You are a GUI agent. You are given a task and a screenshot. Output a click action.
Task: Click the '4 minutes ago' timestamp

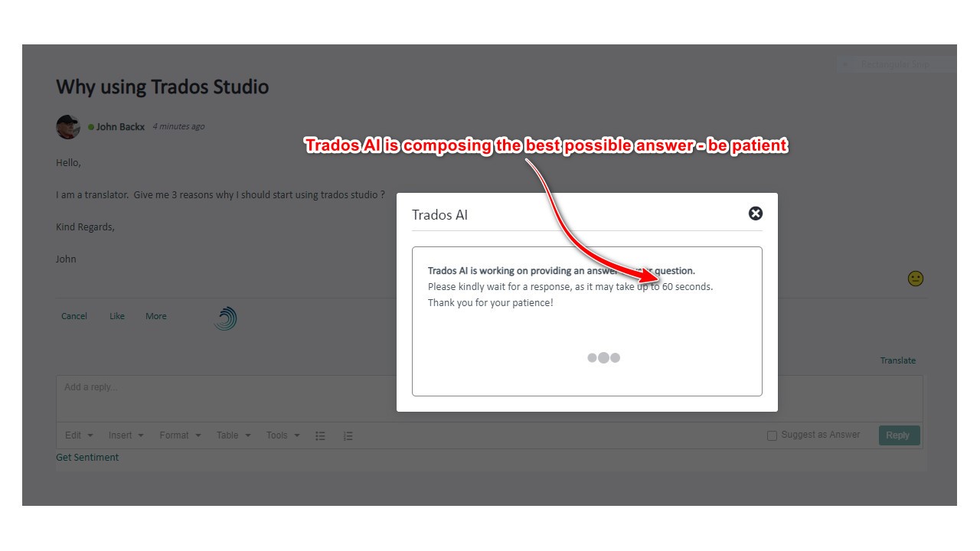click(x=178, y=127)
